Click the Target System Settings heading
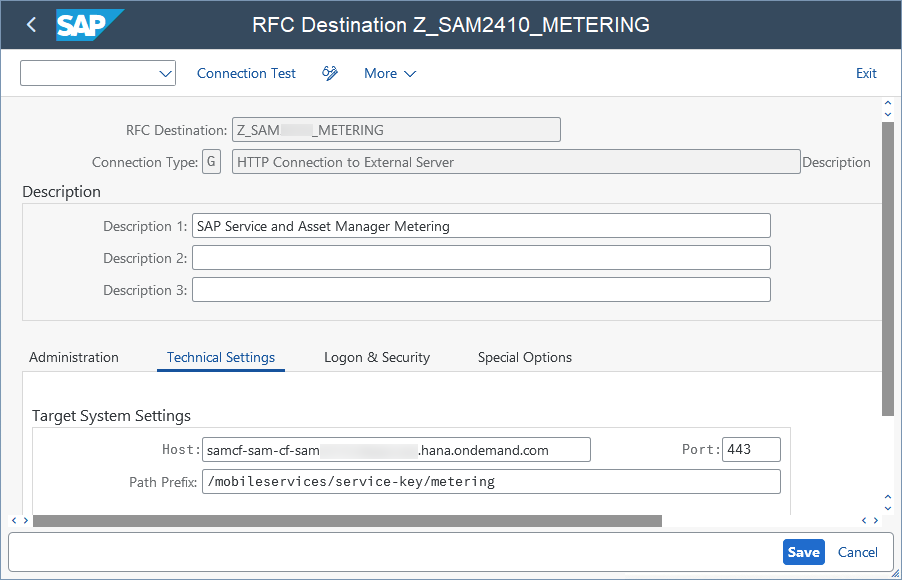 pos(111,415)
